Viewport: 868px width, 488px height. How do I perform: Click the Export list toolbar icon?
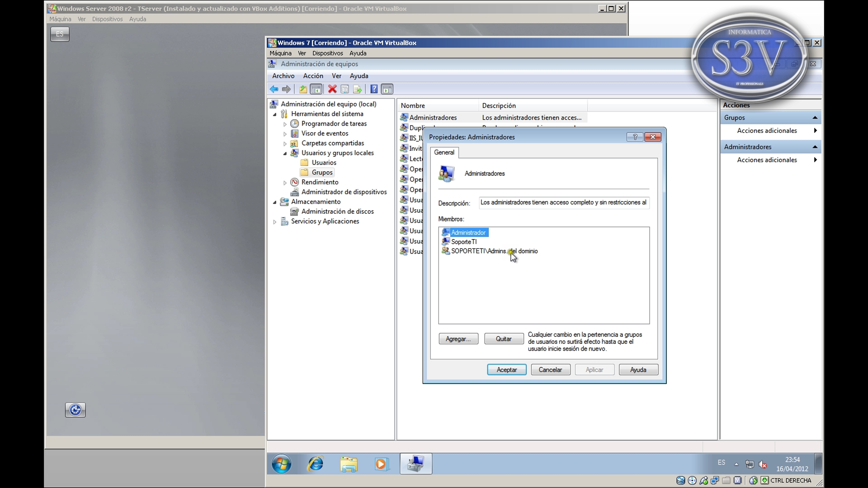[x=358, y=89]
